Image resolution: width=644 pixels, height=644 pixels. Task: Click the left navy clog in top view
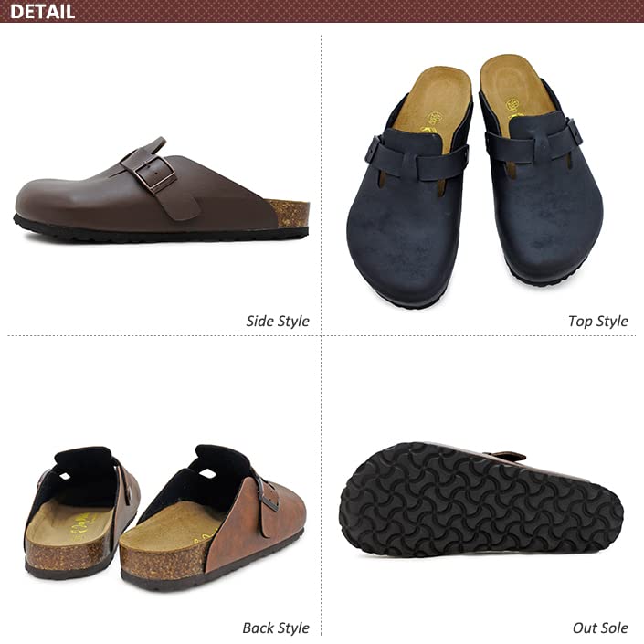[409, 187]
